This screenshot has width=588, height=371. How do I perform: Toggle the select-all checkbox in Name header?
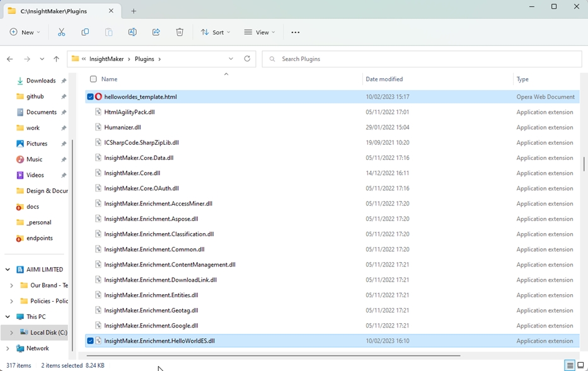click(93, 79)
